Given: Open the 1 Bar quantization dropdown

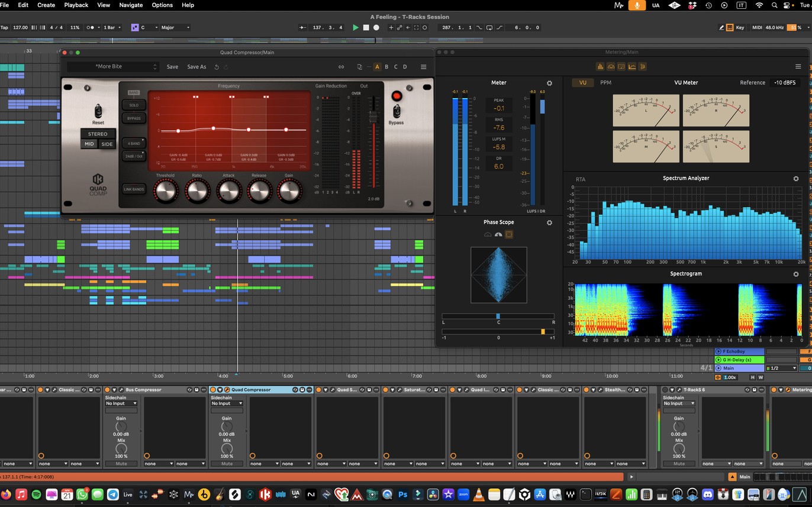Looking at the screenshot, I should coord(112,28).
